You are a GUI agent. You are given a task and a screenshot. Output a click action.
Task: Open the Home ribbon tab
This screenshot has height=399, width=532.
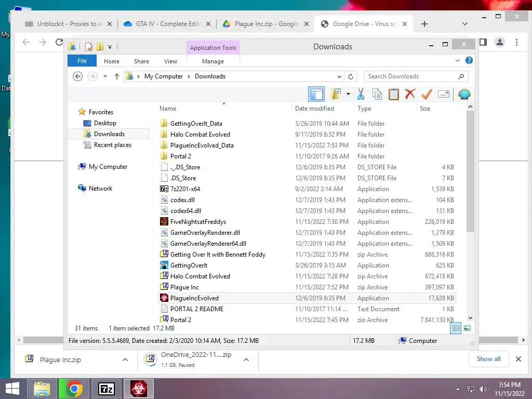coord(112,61)
